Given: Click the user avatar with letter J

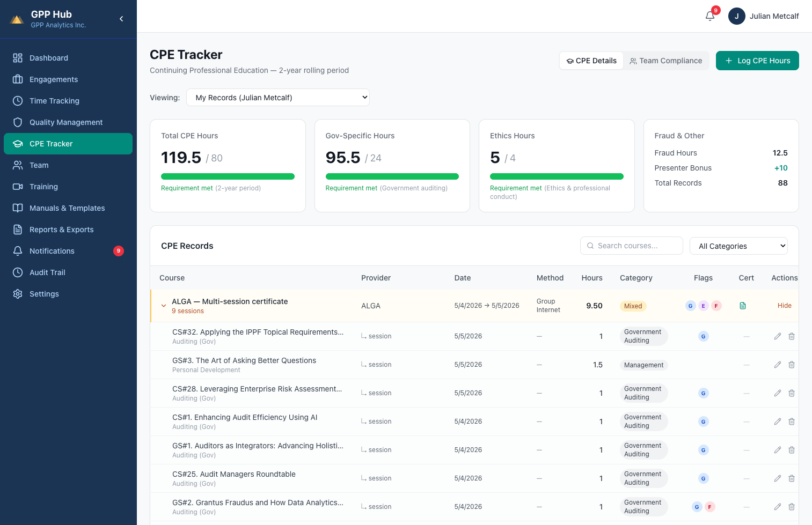Looking at the screenshot, I should click(737, 16).
